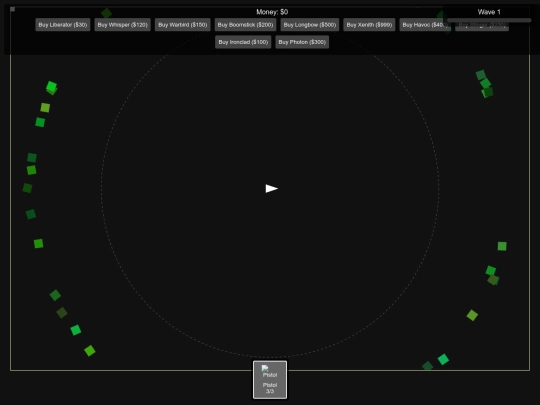The image size is (540, 405).
Task: Click the 'Wave 1' label
Action: [x=489, y=12]
